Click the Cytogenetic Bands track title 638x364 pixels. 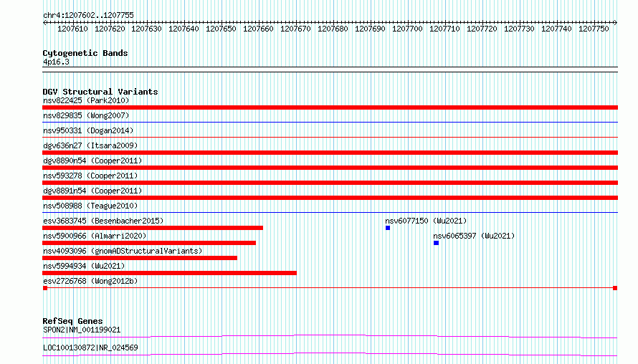pos(85,53)
